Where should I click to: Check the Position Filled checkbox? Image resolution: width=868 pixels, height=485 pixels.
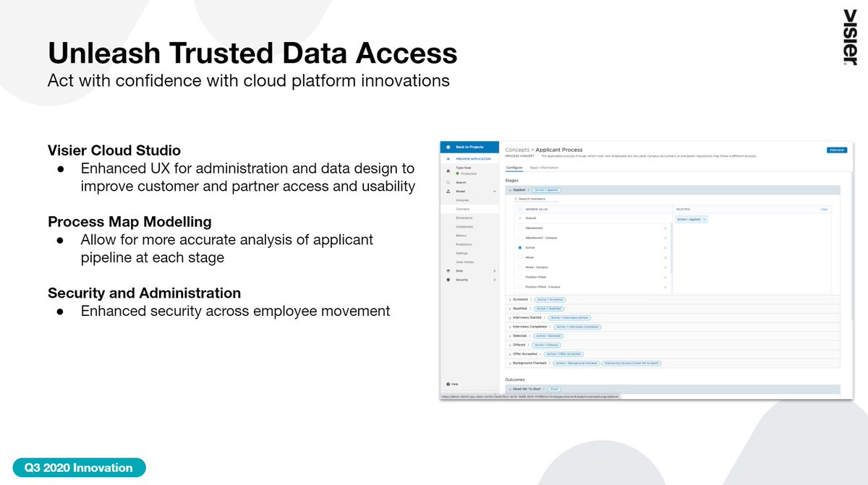[x=520, y=277]
